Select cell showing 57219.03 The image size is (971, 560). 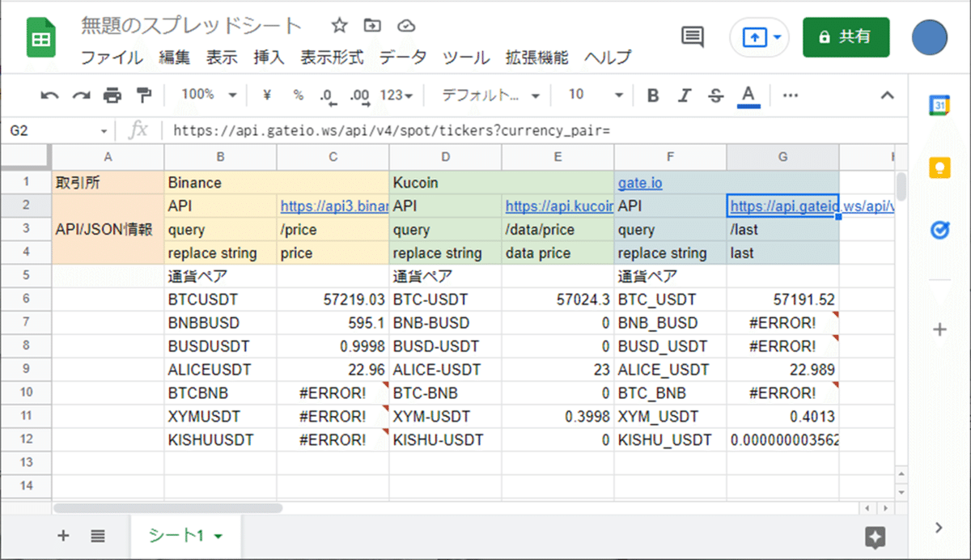click(x=333, y=299)
